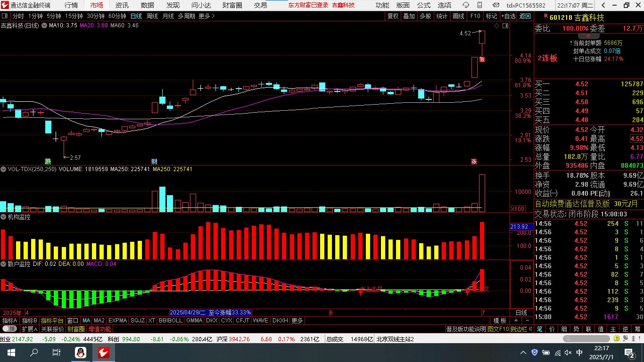Open the 资讯 menu

122,5
